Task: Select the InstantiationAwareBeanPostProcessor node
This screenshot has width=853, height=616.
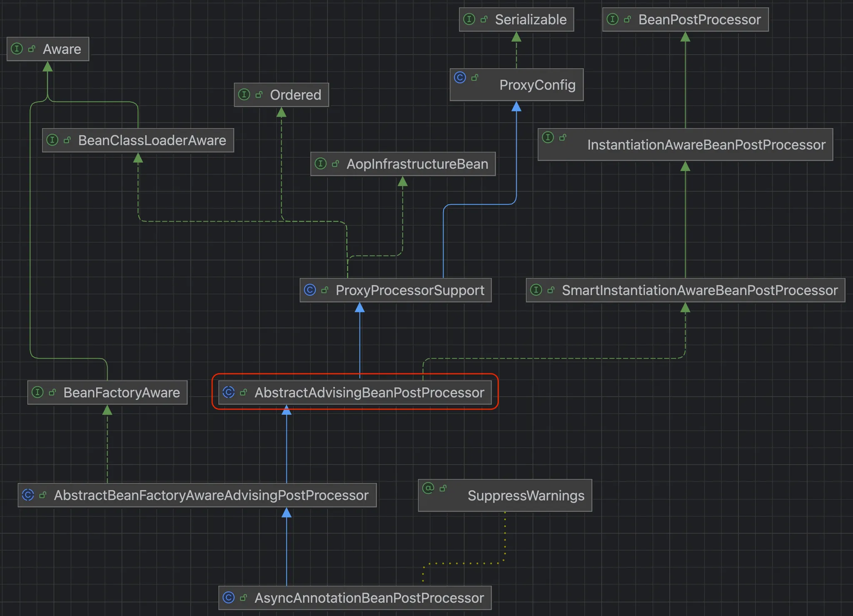Action: [706, 145]
